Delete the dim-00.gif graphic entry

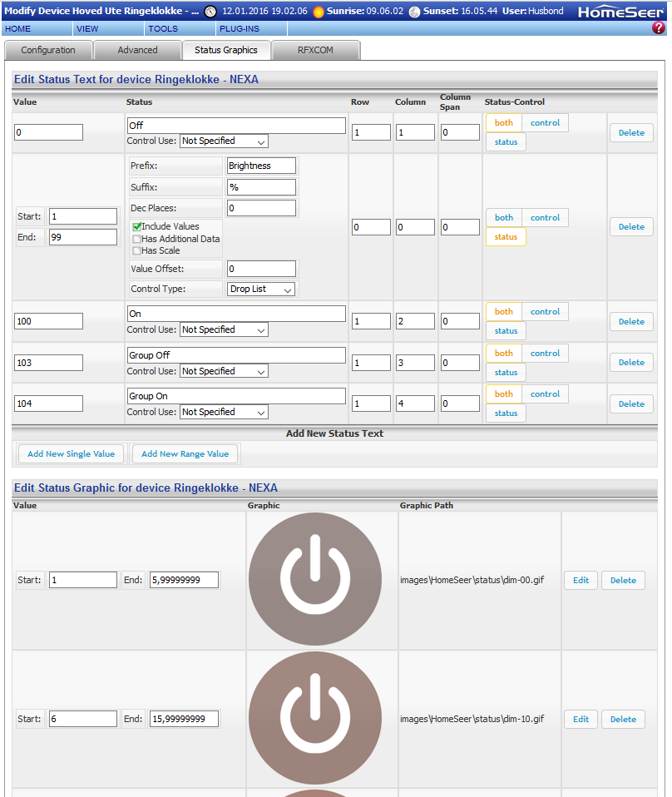[x=623, y=581]
